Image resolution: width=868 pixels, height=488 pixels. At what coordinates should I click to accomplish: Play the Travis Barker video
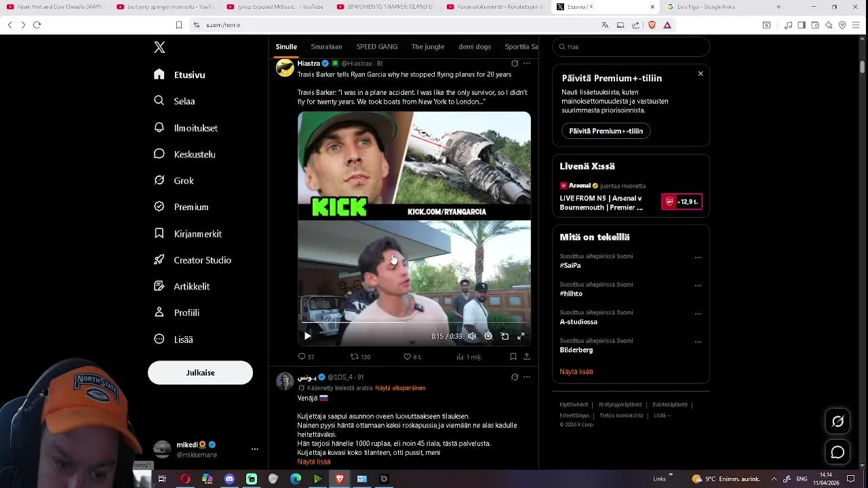pyautogui.click(x=308, y=336)
